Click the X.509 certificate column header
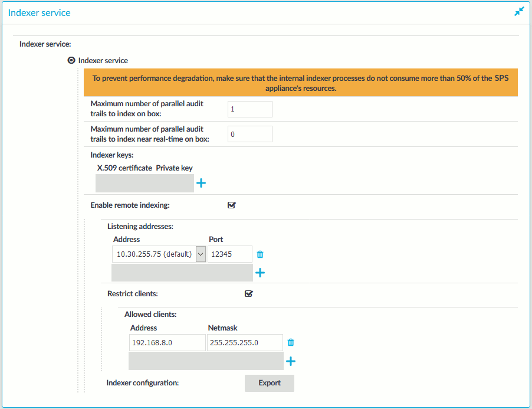 124,168
